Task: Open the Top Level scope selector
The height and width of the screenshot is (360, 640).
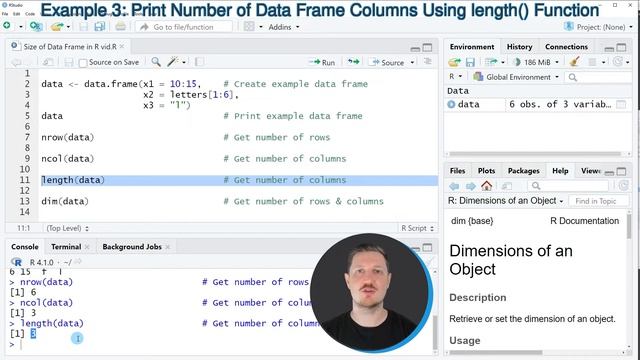Action: pyautogui.click(x=68, y=228)
